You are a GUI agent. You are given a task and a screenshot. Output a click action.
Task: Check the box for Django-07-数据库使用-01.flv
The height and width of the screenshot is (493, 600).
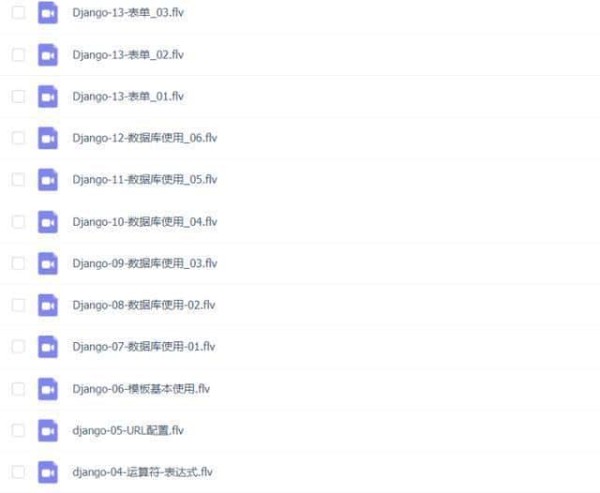pos(18,347)
